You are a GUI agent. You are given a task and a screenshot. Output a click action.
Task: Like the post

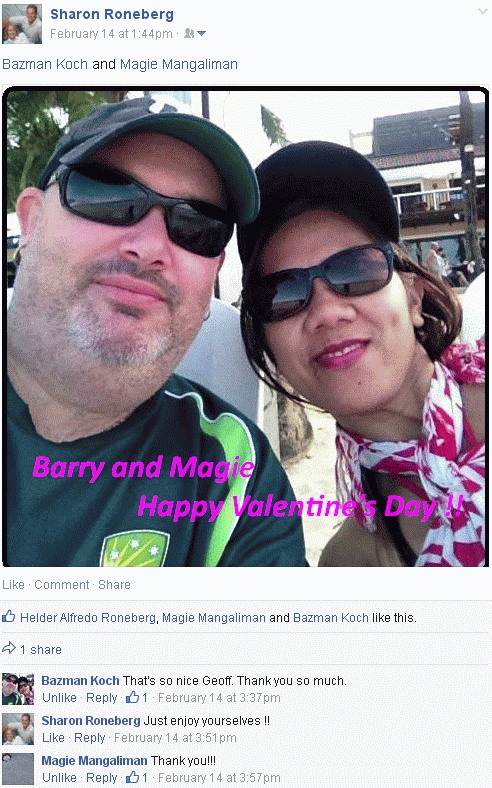[13, 584]
